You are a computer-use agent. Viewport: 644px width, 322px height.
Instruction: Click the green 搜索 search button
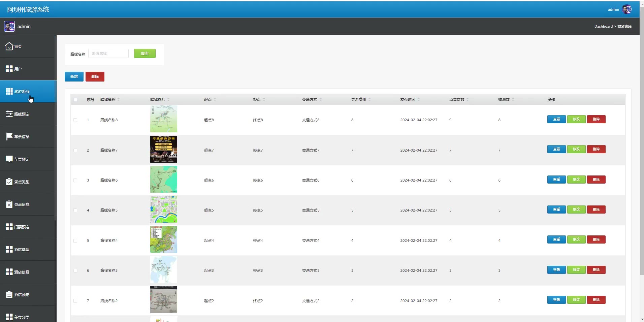pyautogui.click(x=145, y=54)
